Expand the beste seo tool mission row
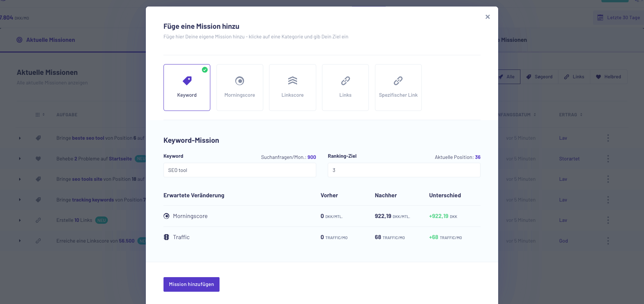This screenshot has width=644, height=304. [20, 138]
